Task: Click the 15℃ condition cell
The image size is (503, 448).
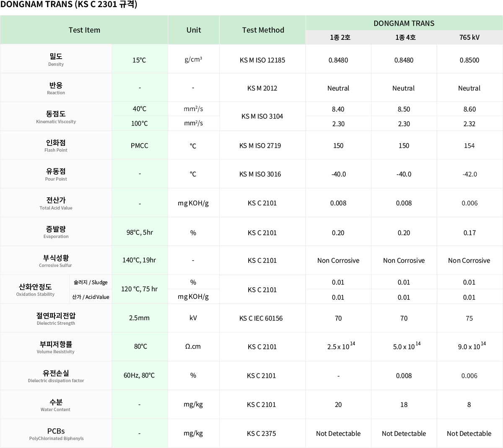Action: (x=139, y=60)
